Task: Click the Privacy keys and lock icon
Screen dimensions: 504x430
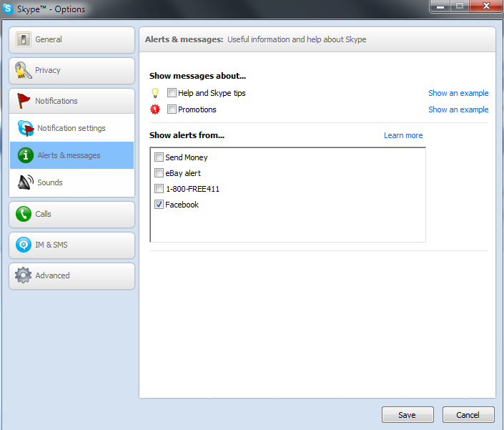Action: 23,70
